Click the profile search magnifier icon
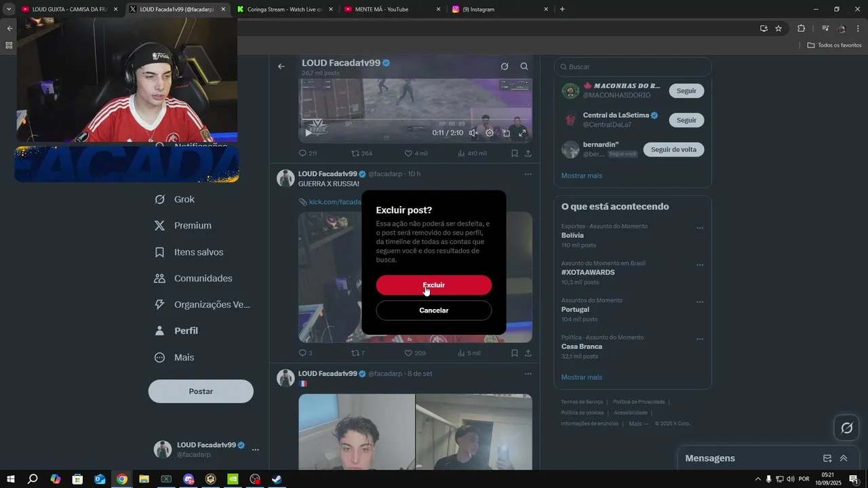Viewport: 868px width, 488px height. click(524, 66)
